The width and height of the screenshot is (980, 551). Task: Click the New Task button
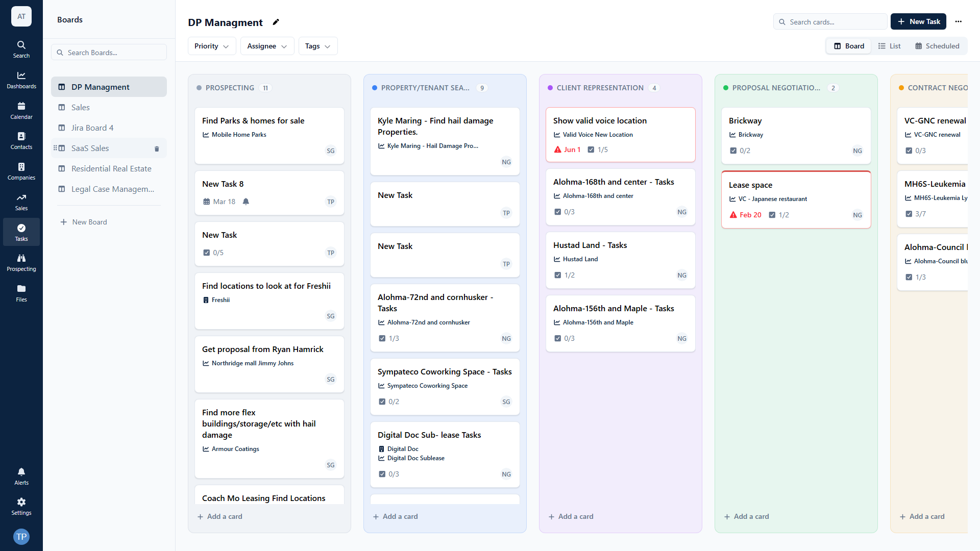pos(918,21)
